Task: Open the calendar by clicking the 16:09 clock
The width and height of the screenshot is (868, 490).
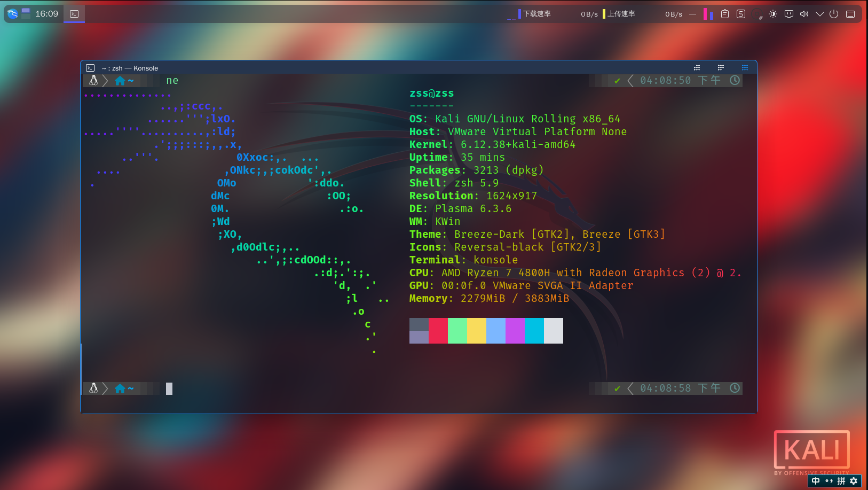Action: click(x=46, y=14)
